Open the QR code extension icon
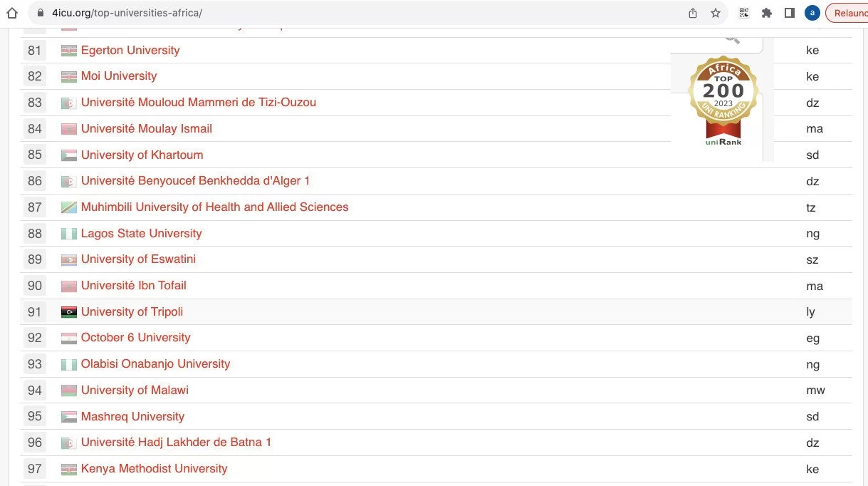The height and width of the screenshot is (486, 868). (x=744, y=13)
